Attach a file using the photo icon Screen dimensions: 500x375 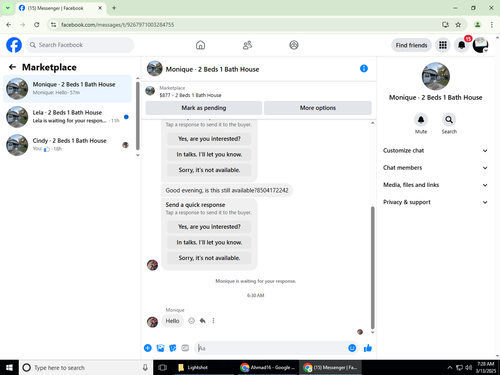click(160, 348)
